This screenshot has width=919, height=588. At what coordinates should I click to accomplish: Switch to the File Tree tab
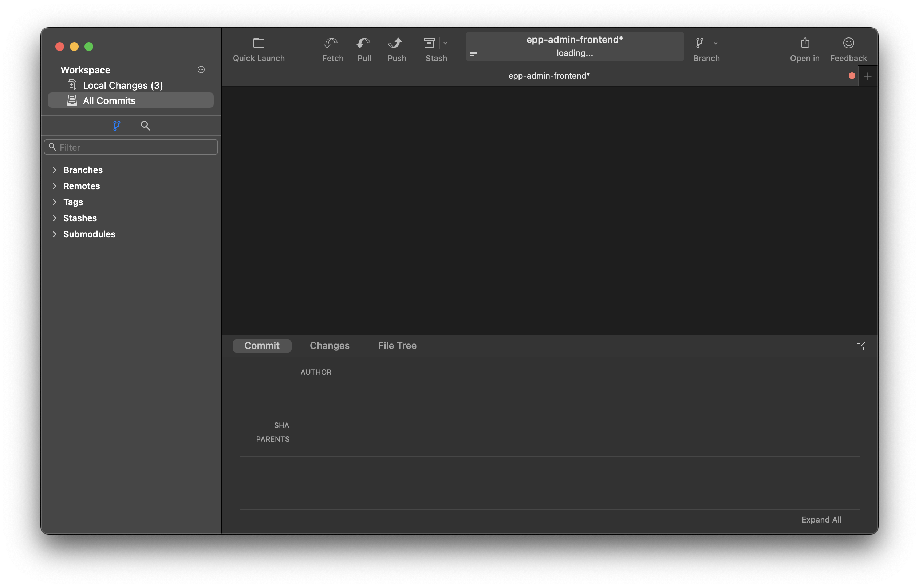pyautogui.click(x=397, y=346)
